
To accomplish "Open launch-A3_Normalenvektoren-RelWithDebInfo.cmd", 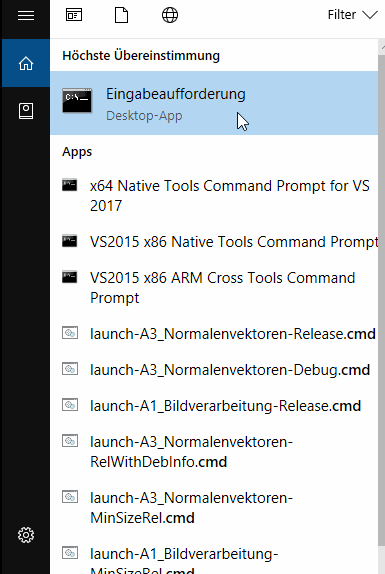I will pyautogui.click(x=214, y=452).
